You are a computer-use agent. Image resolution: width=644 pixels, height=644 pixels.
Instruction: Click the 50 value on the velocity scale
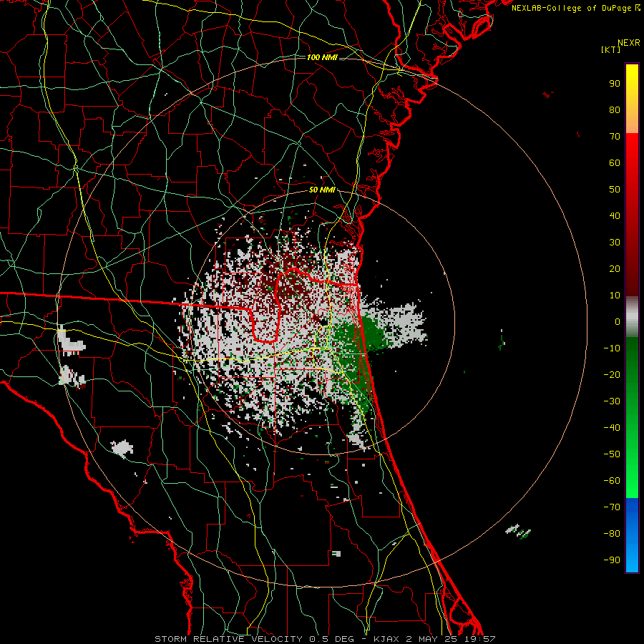pyautogui.click(x=615, y=190)
